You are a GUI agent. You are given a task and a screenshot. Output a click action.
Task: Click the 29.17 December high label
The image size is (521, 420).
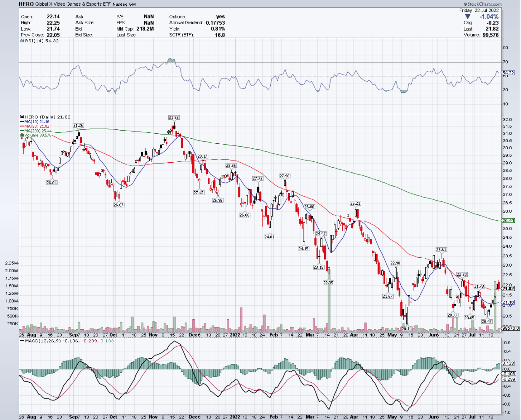tap(202, 156)
